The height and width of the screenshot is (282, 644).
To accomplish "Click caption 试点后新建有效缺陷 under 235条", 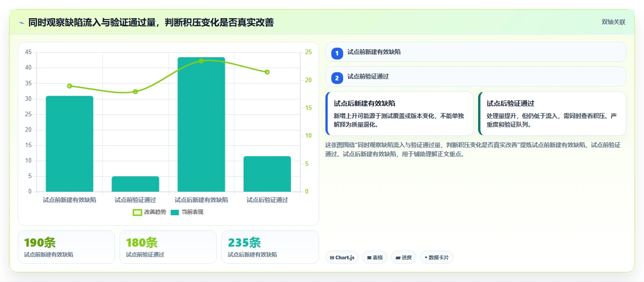I will [x=252, y=255].
